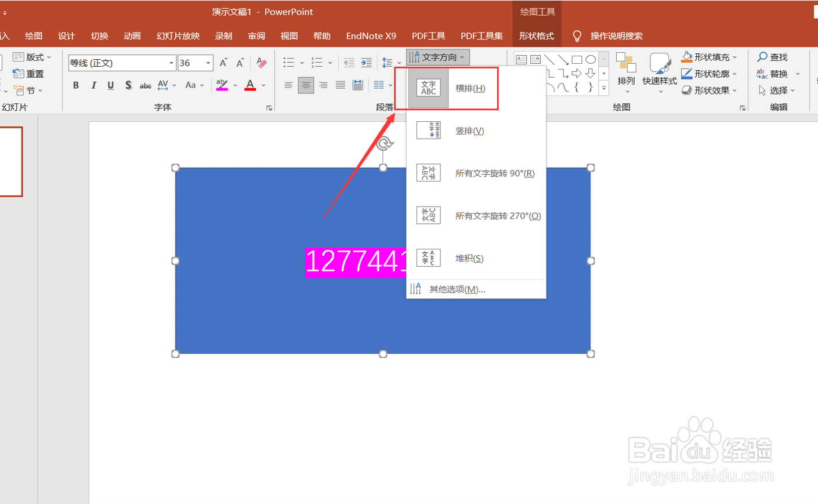Switch to Animations tab
The width and height of the screenshot is (818, 504).
coord(132,36)
